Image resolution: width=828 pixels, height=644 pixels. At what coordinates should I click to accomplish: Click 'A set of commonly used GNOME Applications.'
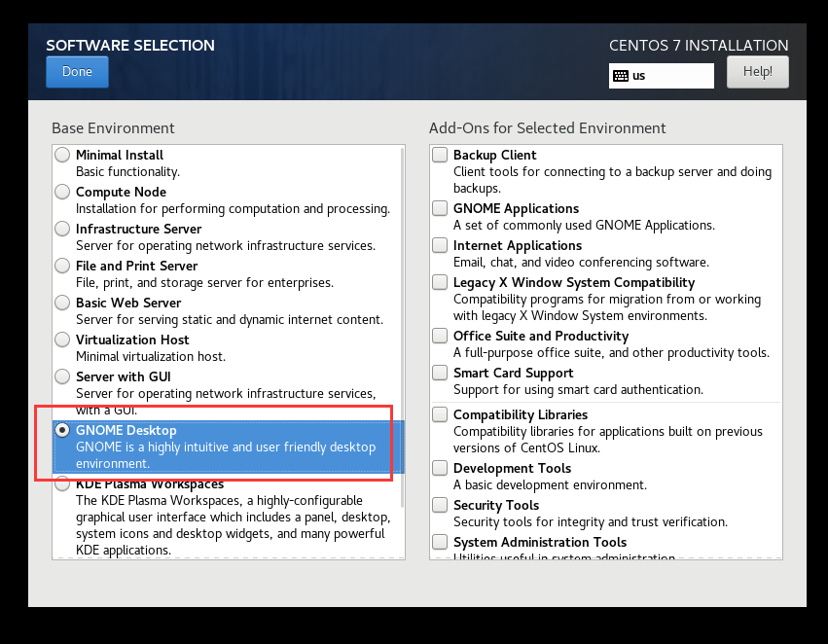(x=584, y=226)
